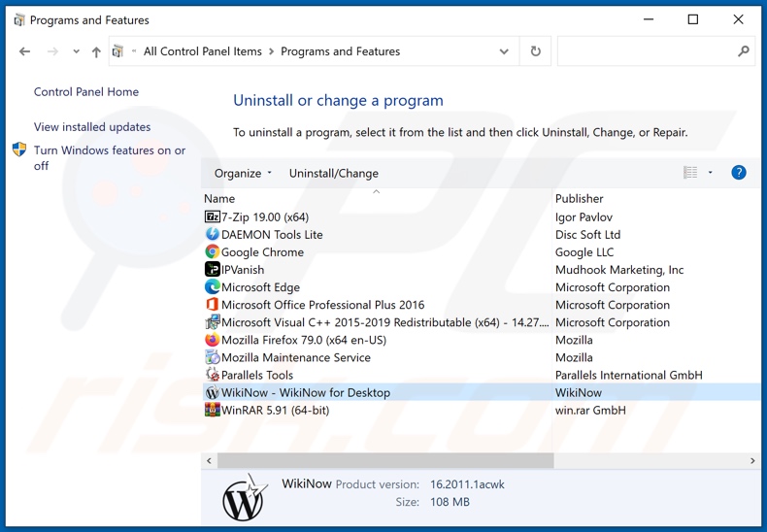Open the help question mark button

[x=739, y=173]
